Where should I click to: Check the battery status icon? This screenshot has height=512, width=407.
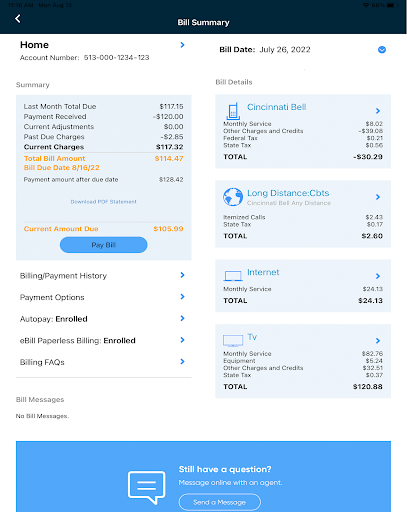[x=391, y=5]
